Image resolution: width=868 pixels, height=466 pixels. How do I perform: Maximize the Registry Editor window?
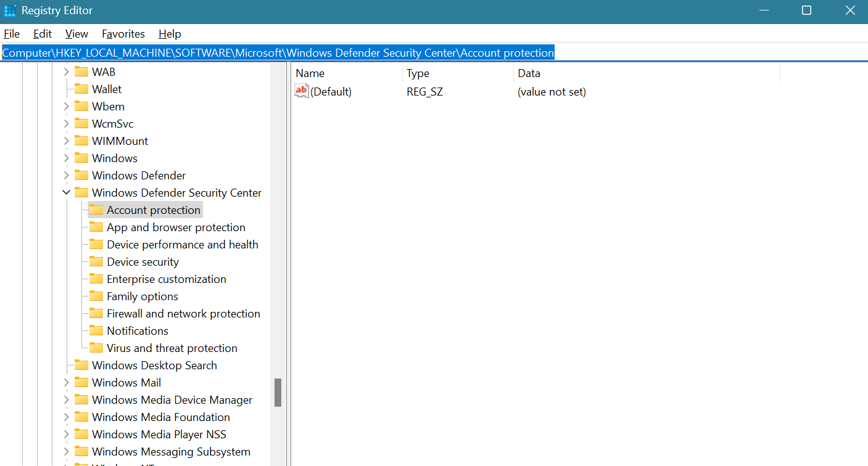click(x=806, y=10)
